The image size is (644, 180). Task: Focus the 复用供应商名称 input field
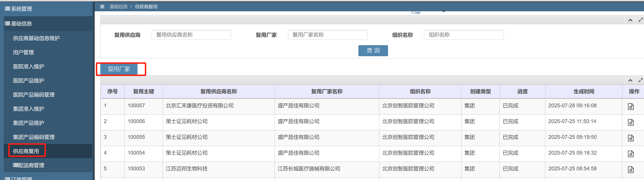[x=191, y=35]
